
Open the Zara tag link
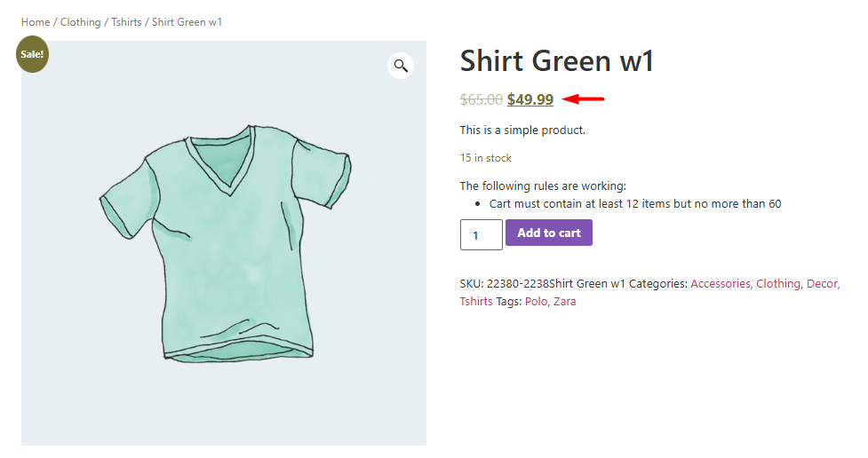point(565,302)
